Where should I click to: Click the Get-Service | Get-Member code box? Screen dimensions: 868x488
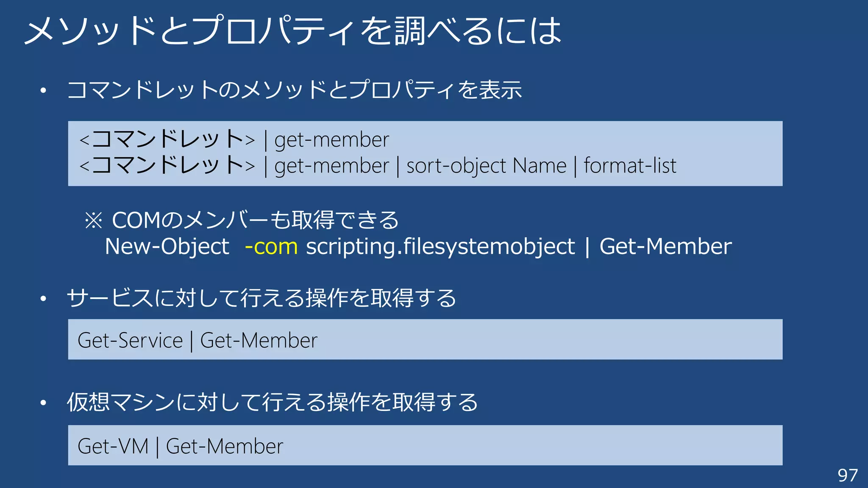(425, 339)
